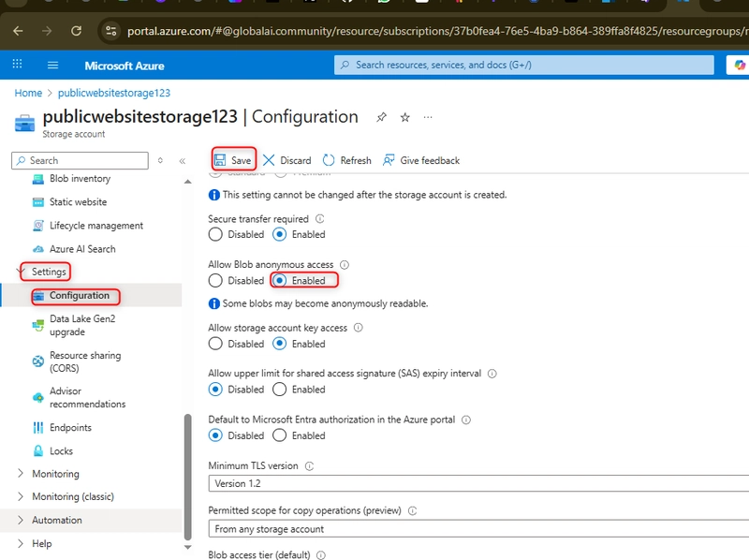Viewport: 749px width, 560px height.
Task: Expand the Monitoring (classic) section
Action: pos(20,496)
